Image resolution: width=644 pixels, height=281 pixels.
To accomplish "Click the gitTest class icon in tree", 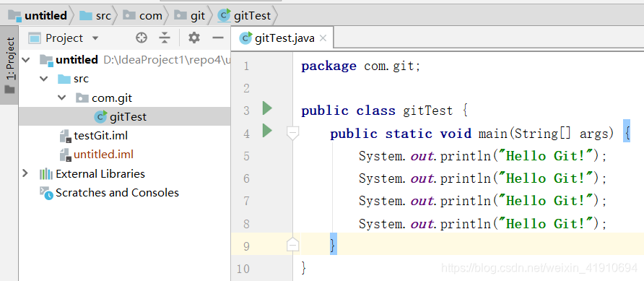I will click(x=100, y=117).
